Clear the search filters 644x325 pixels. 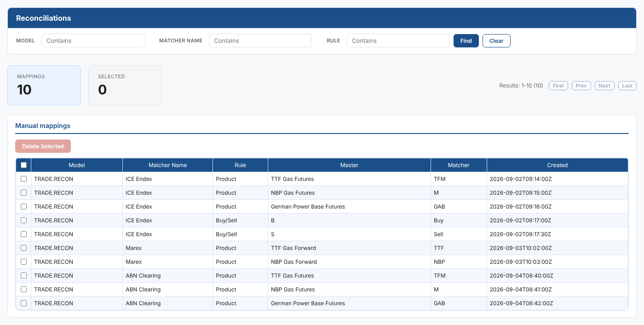(496, 41)
